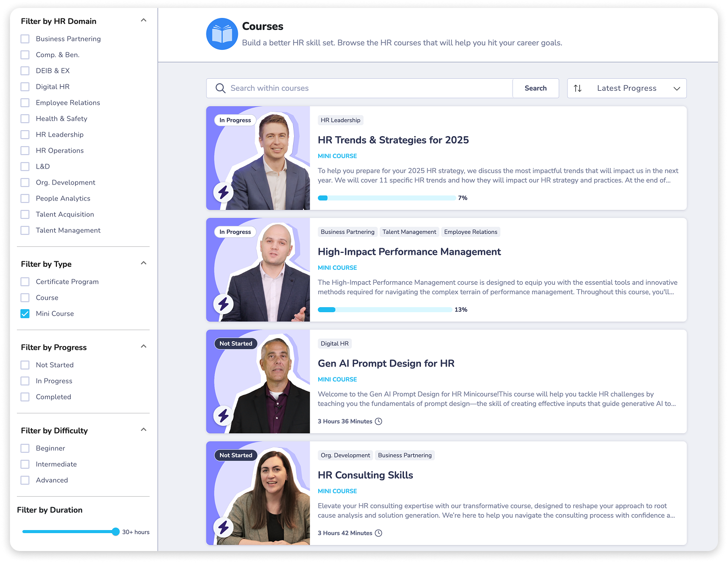Click lightning bolt badge on HR Trends course

tap(223, 192)
